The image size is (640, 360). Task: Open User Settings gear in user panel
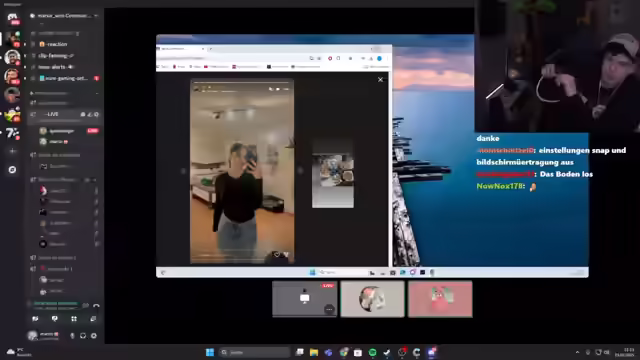(x=94, y=336)
